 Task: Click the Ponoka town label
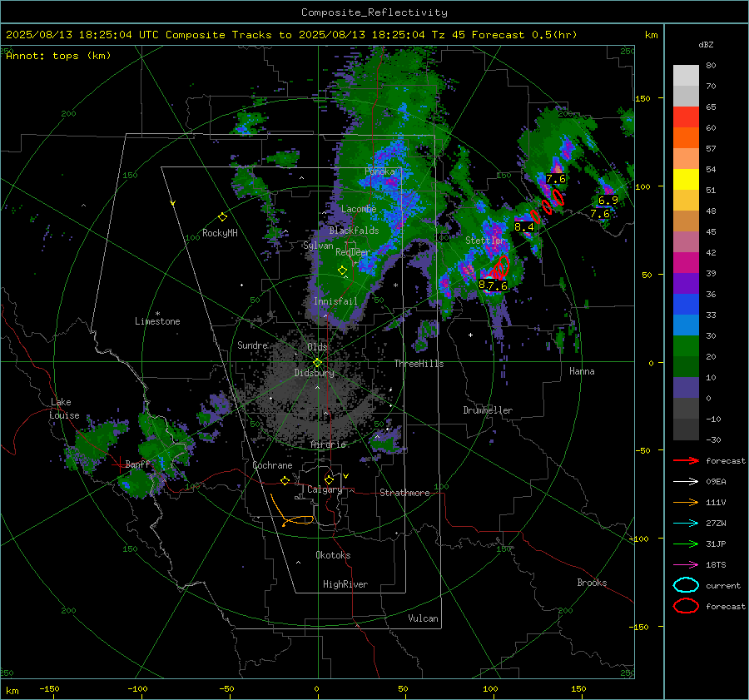(379, 171)
